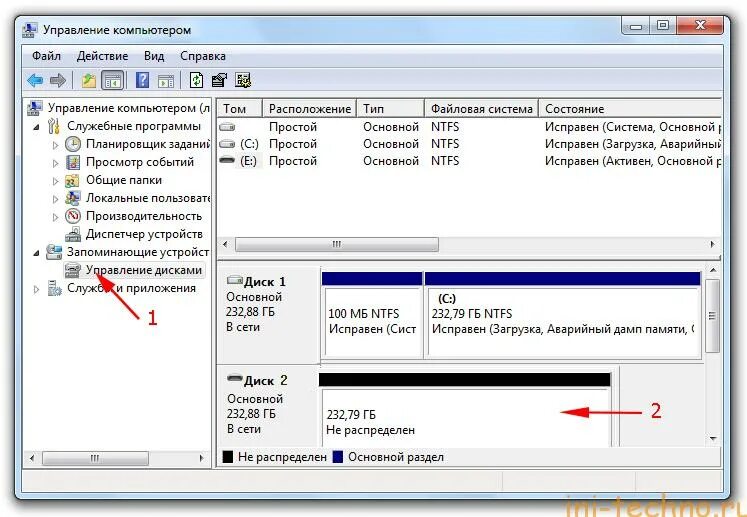The height and width of the screenshot is (517, 747).
Task: Click the volume list horizontal scrollbar thumb
Action: (336, 244)
